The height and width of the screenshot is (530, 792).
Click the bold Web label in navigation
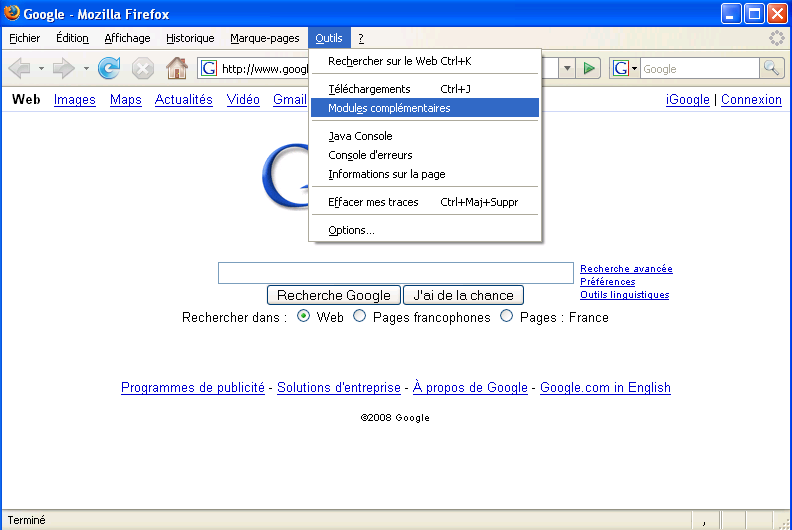26,100
